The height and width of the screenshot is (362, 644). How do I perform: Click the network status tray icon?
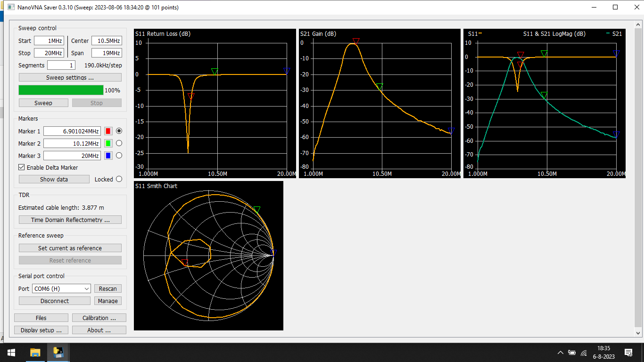(x=584, y=353)
